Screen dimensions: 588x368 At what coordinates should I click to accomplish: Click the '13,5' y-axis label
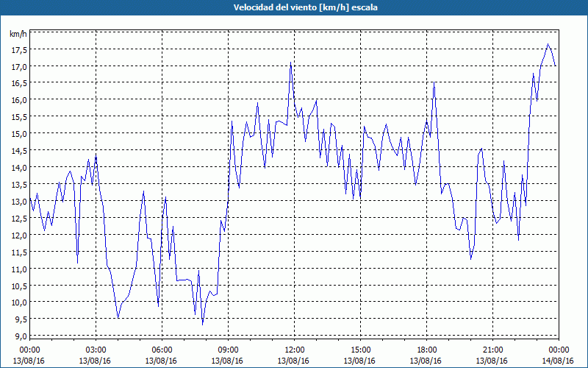[x=19, y=185]
